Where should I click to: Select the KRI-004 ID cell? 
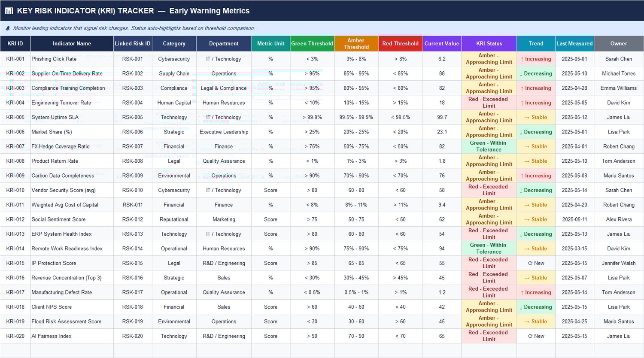15,103
